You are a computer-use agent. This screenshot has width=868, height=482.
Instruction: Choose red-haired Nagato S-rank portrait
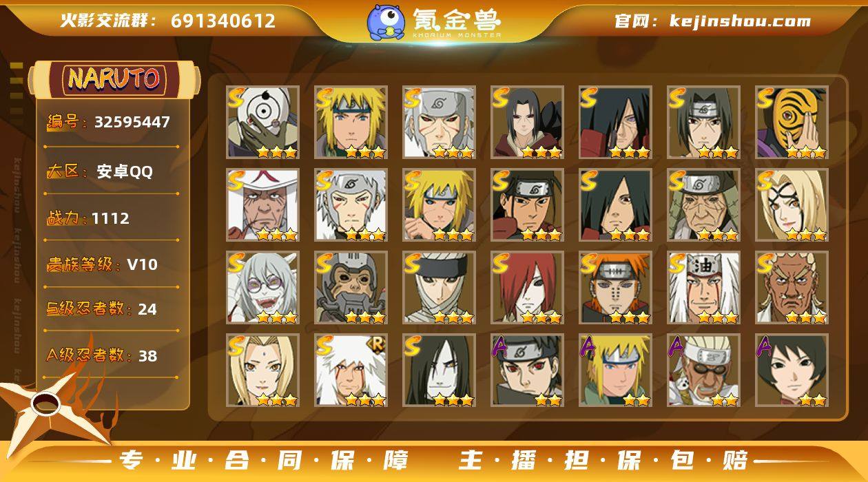point(528,288)
